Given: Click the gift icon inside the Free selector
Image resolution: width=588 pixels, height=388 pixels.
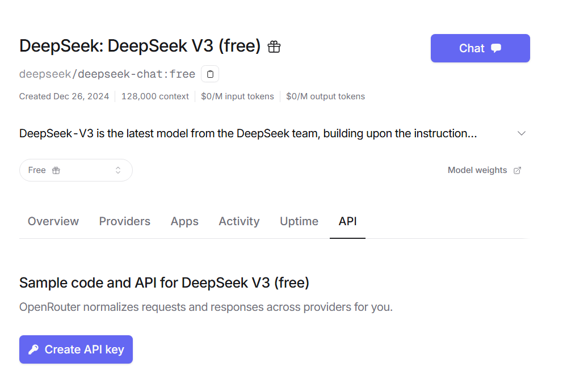Looking at the screenshot, I should [x=56, y=170].
